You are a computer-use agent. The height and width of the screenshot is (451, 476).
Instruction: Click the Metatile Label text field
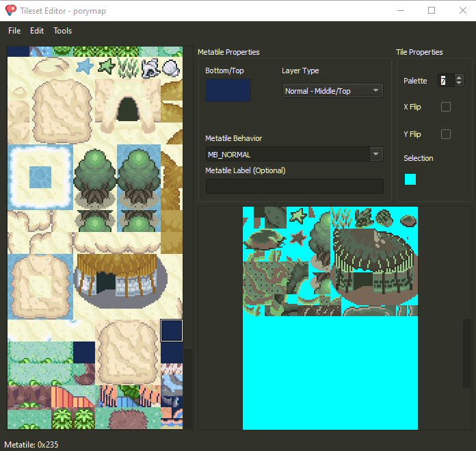pyautogui.click(x=294, y=186)
